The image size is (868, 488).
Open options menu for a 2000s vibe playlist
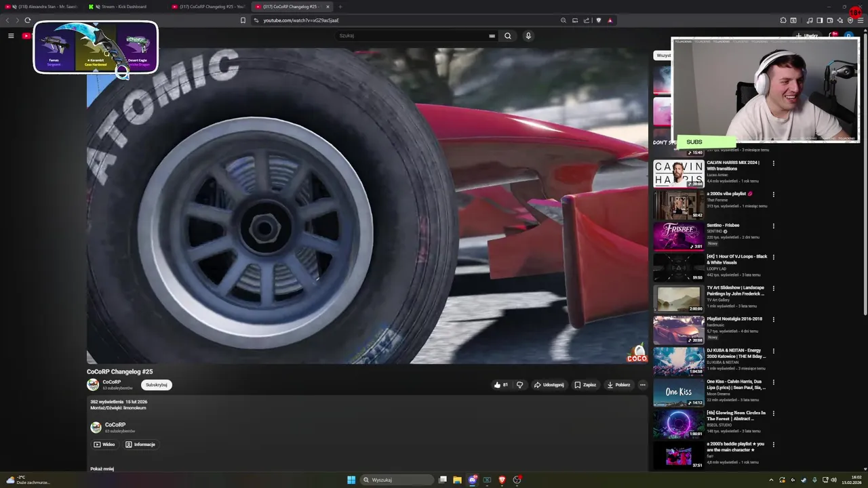click(773, 195)
